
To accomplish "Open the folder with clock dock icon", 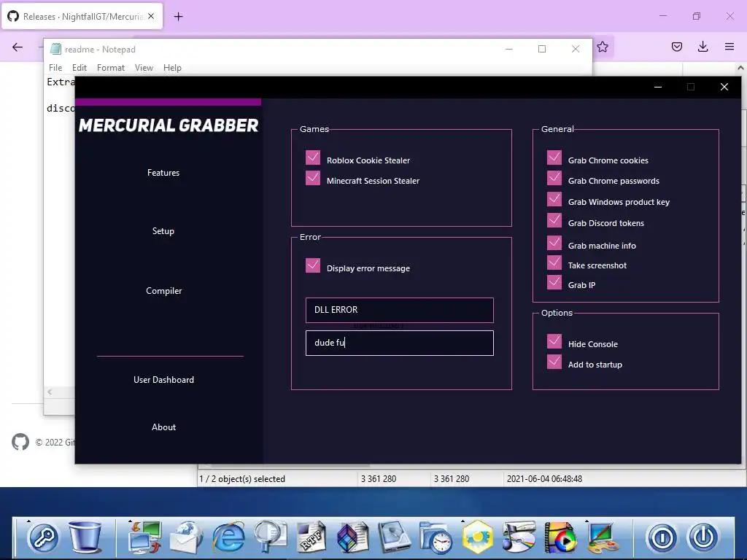I will (436, 537).
